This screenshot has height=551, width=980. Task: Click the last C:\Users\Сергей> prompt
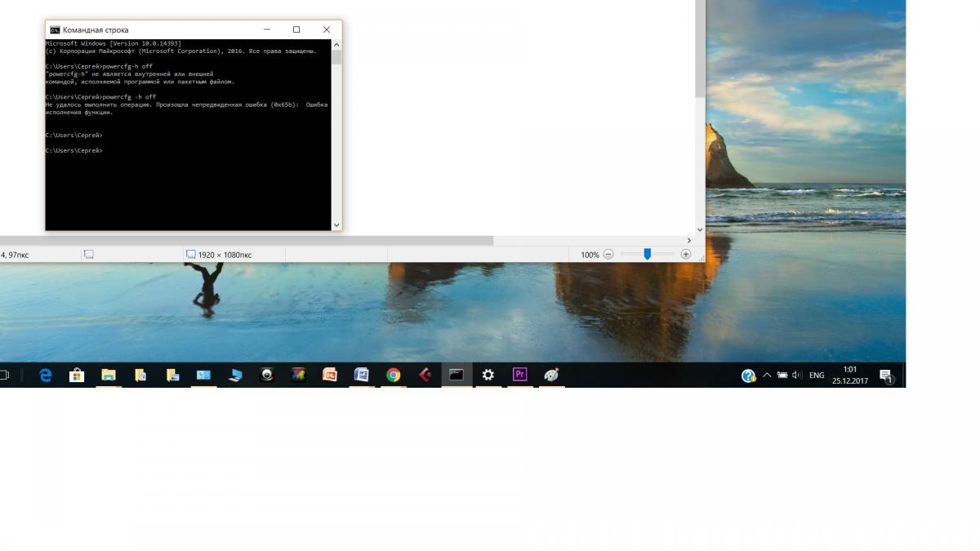[74, 150]
